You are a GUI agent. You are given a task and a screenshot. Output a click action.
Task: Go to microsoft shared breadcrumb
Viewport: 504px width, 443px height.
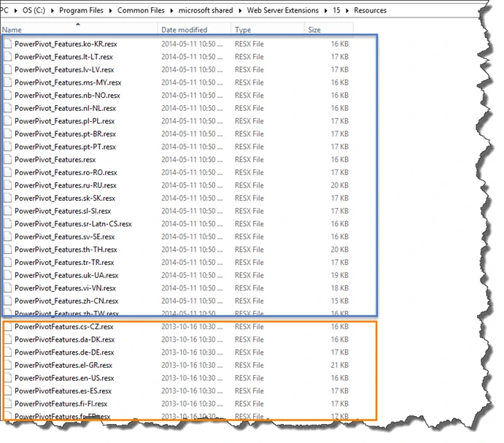click(206, 11)
